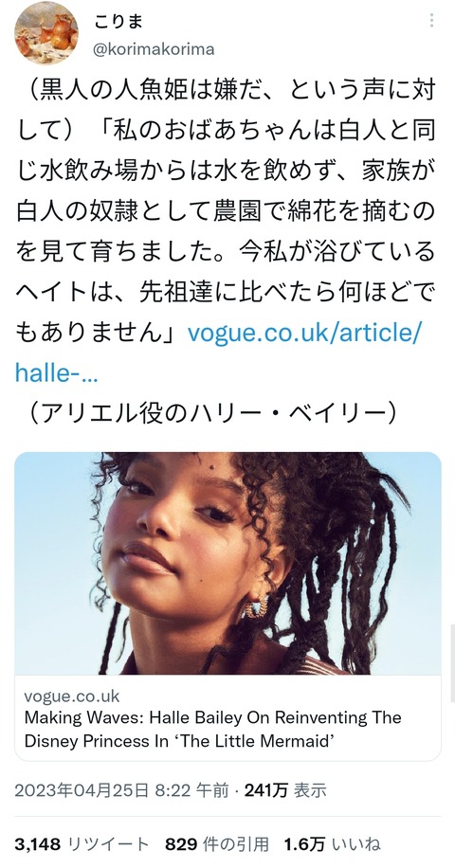Click the truncated halle-... link text
The image size is (455, 868).
click(57, 373)
